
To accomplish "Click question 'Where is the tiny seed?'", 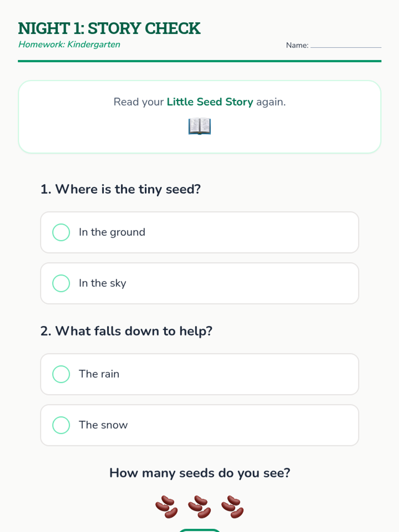I will tap(120, 189).
